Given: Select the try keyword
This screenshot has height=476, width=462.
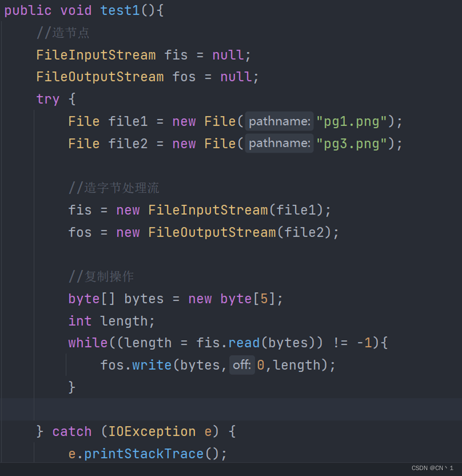Looking at the screenshot, I should click(x=48, y=99).
